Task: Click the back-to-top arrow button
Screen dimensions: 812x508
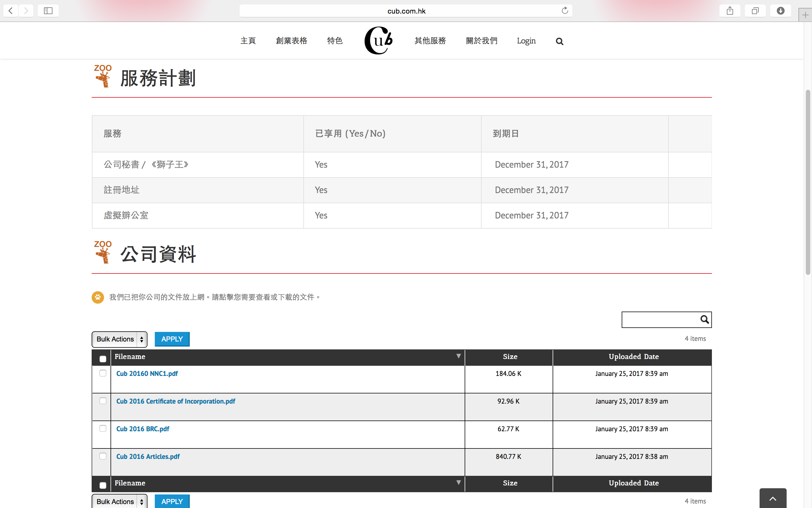Action: pos(773,498)
